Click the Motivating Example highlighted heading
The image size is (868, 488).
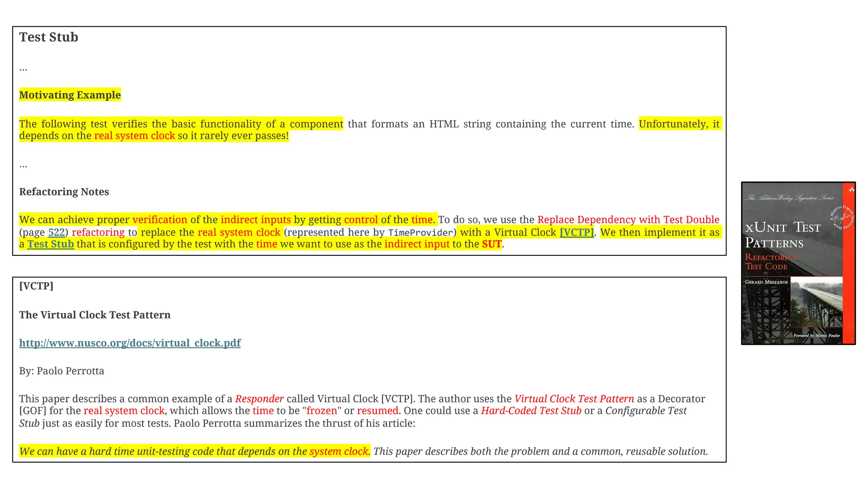[70, 95]
